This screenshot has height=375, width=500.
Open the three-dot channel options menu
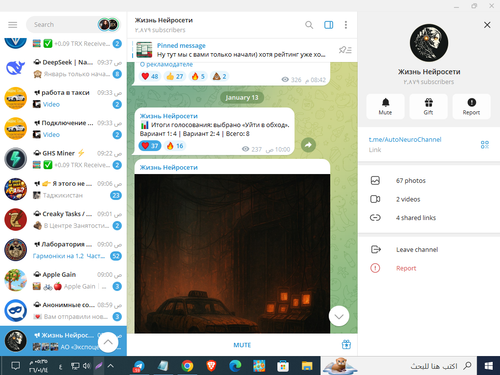pos(346,25)
